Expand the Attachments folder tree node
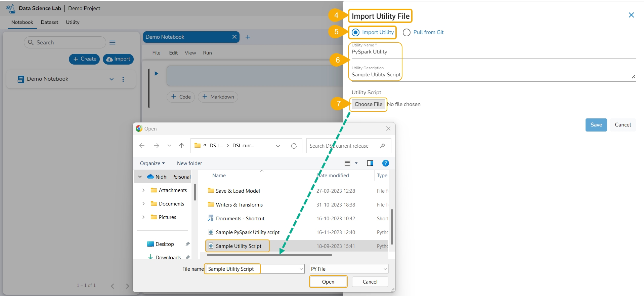644x296 pixels. click(143, 190)
